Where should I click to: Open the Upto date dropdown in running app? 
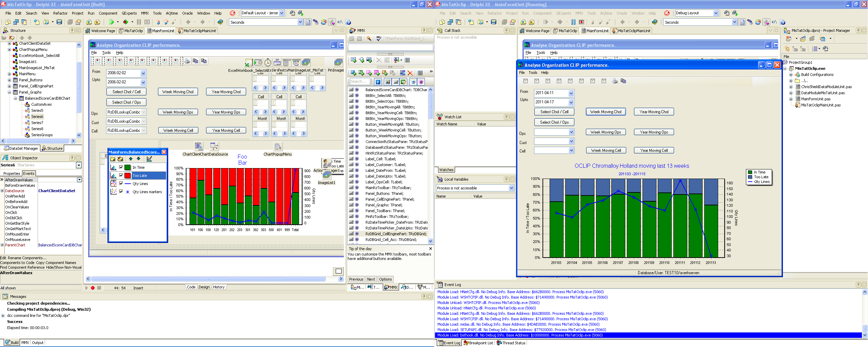point(571,102)
